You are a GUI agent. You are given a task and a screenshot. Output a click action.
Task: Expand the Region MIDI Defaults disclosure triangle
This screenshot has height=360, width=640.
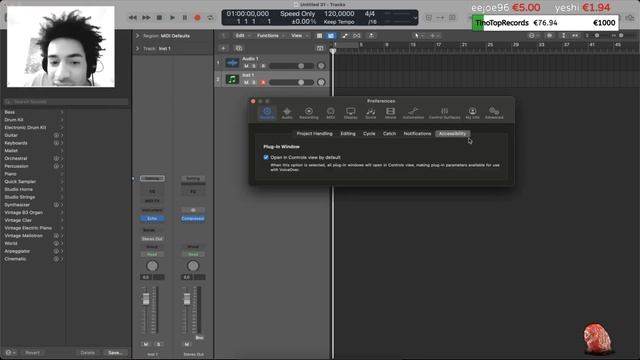[138, 36]
